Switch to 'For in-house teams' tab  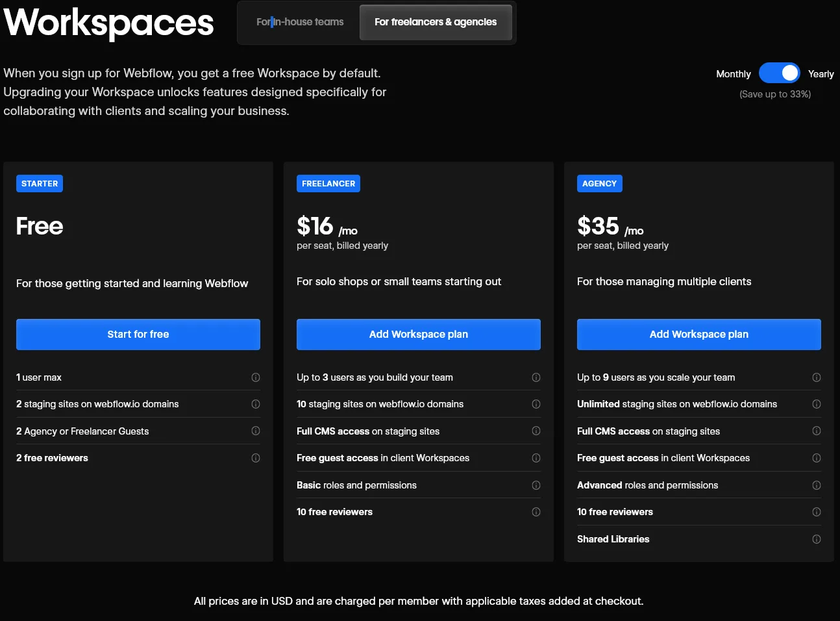click(300, 22)
